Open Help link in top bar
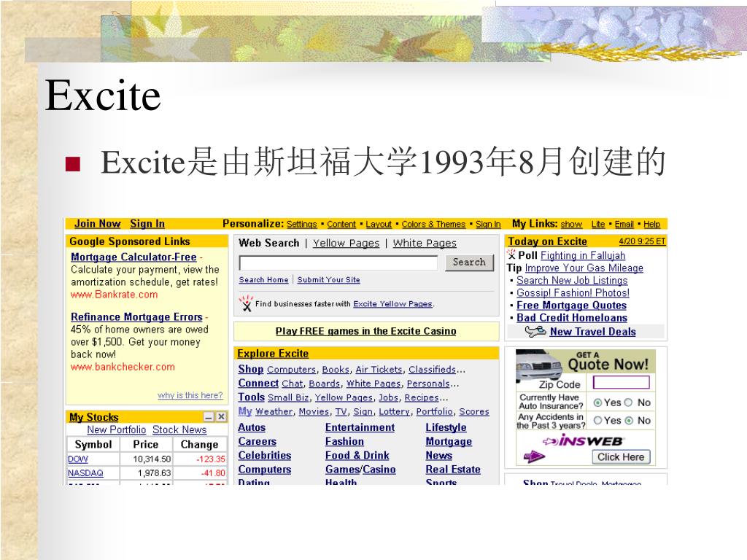This screenshot has height=560, width=747. pyautogui.click(x=651, y=225)
